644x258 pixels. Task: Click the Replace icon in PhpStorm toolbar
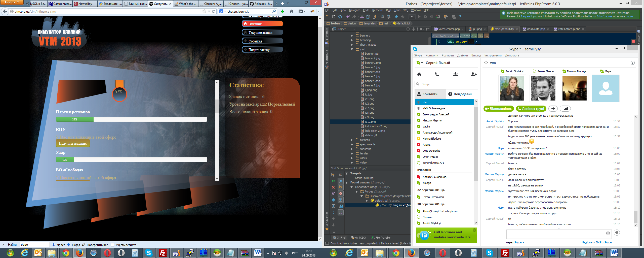tap(389, 17)
